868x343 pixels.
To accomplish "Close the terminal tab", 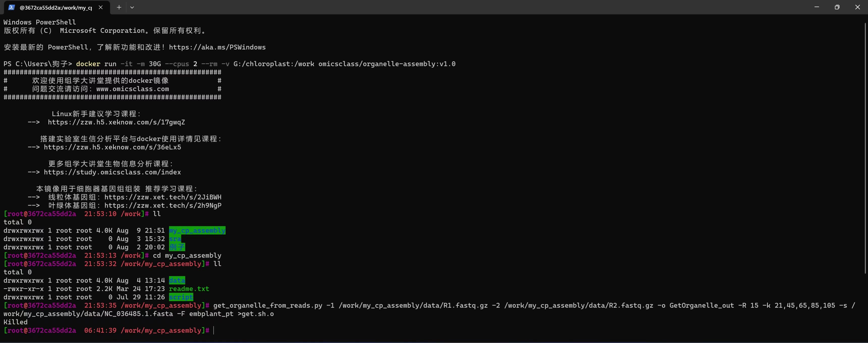I will point(100,7).
